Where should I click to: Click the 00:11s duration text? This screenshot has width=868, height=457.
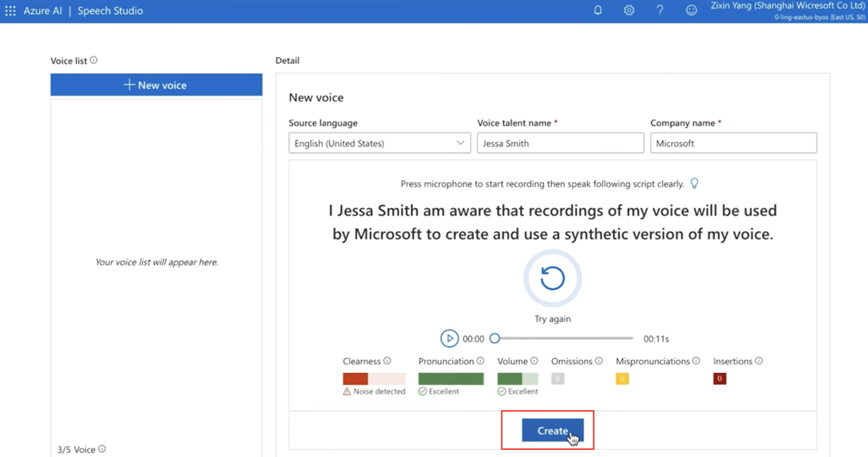tap(656, 338)
